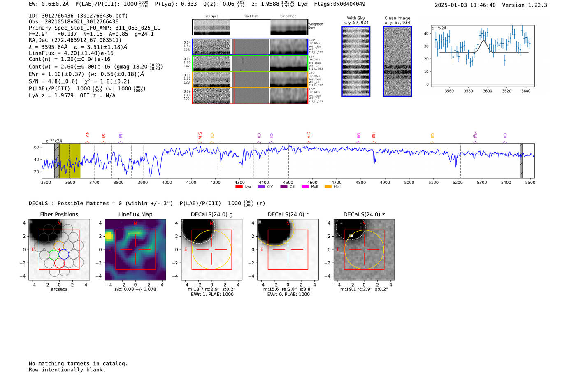
Task: Open the DECaLS(24.0) z cutout
Action: tap(364, 250)
